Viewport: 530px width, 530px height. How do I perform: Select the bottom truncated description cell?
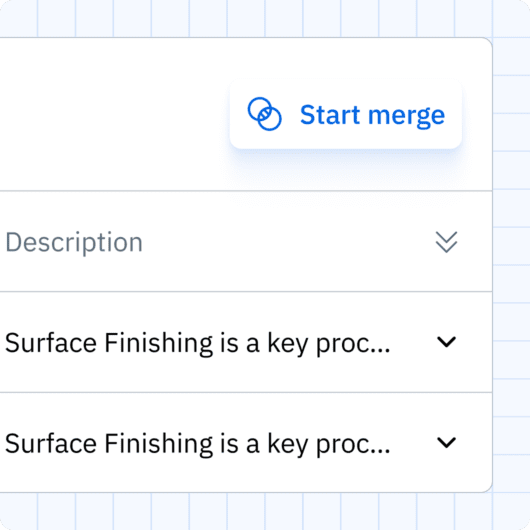246,442
